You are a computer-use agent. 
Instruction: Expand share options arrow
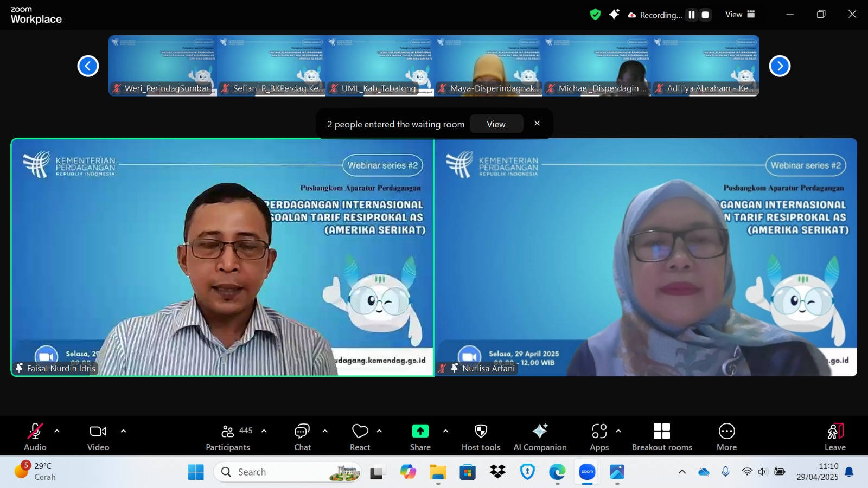[x=445, y=431]
